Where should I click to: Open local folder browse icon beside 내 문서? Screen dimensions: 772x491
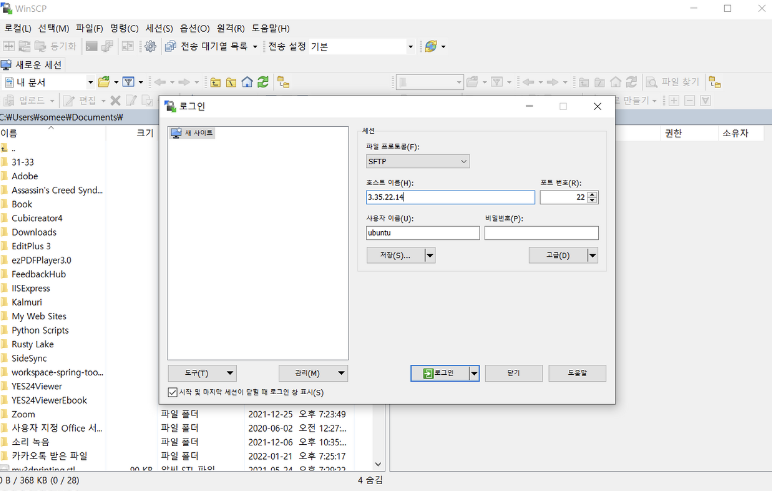coord(104,82)
